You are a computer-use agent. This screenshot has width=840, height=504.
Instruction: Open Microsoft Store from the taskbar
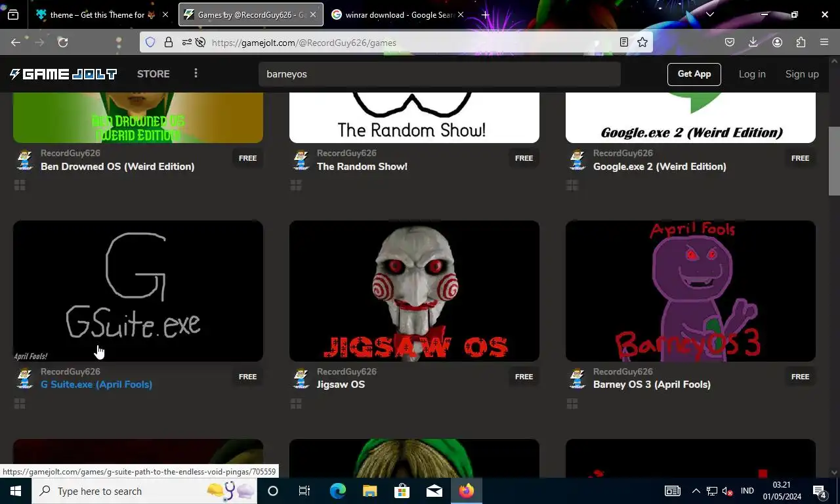(402, 491)
